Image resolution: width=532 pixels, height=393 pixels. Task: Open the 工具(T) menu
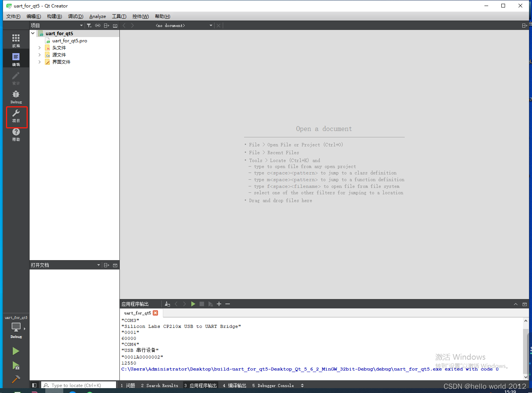pyautogui.click(x=119, y=16)
